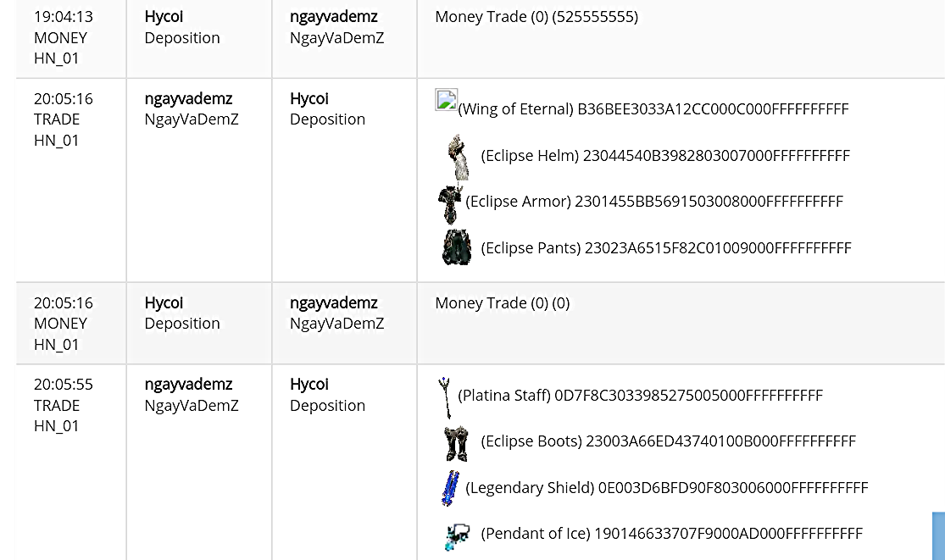
Task: Click the Eclipse Armor item icon
Action: pos(450,204)
